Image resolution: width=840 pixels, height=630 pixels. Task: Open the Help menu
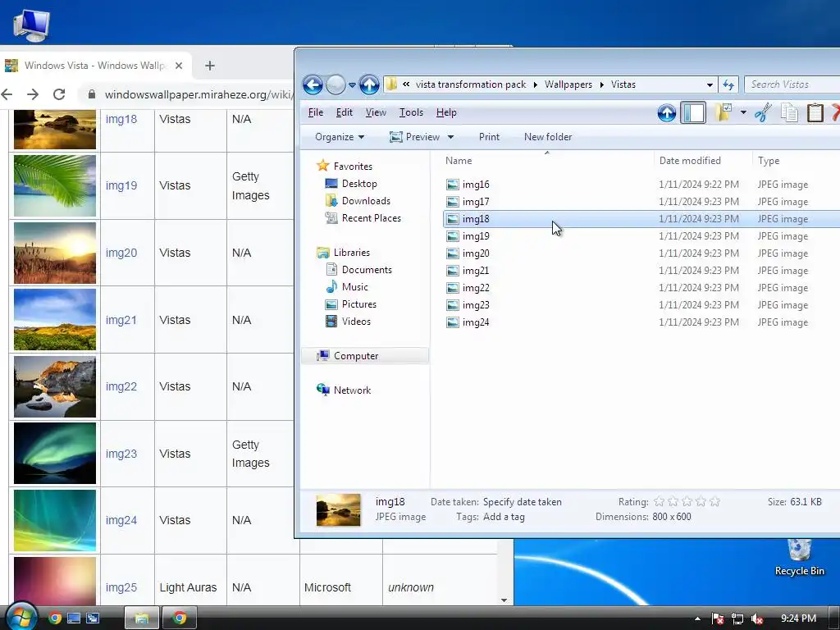446,112
